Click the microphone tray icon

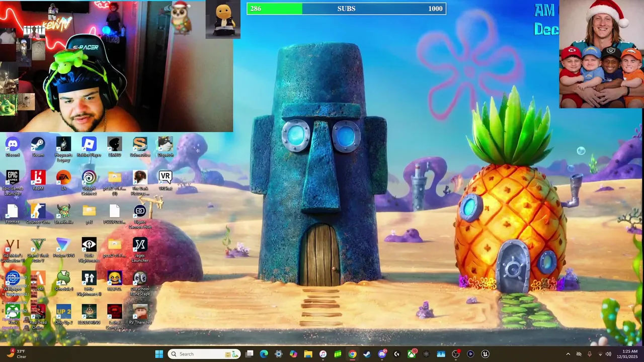coord(589,354)
